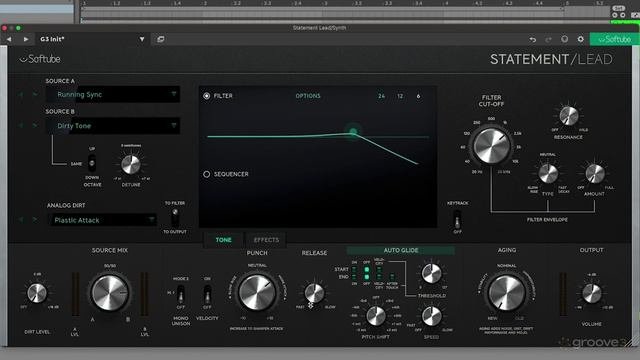This screenshot has width=640, height=360.
Task: Click the Punch knob
Action: tap(257, 292)
